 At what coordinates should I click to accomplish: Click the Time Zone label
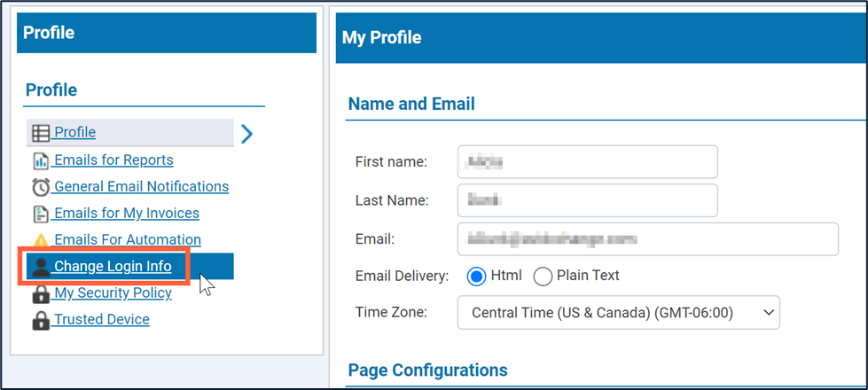click(x=391, y=312)
